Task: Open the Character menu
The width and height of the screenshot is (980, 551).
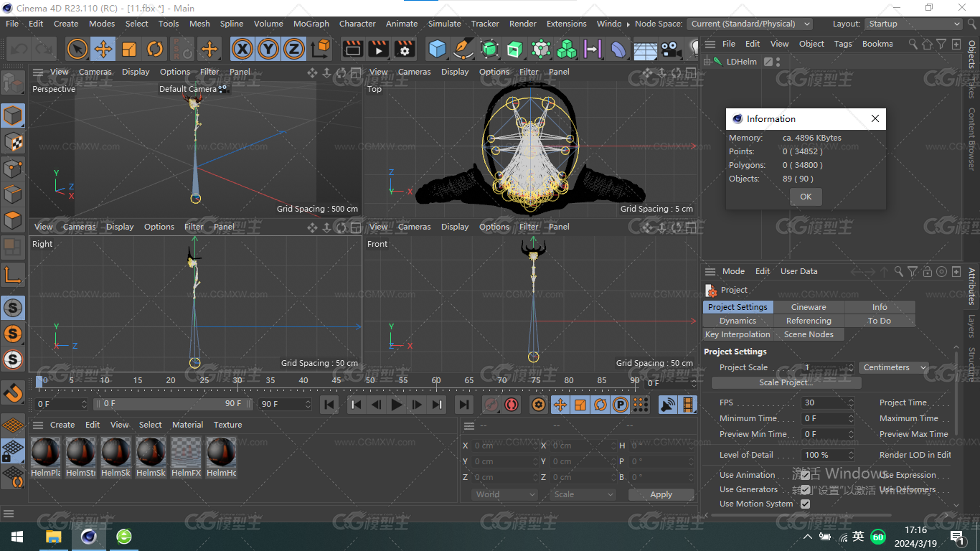Action: (357, 24)
